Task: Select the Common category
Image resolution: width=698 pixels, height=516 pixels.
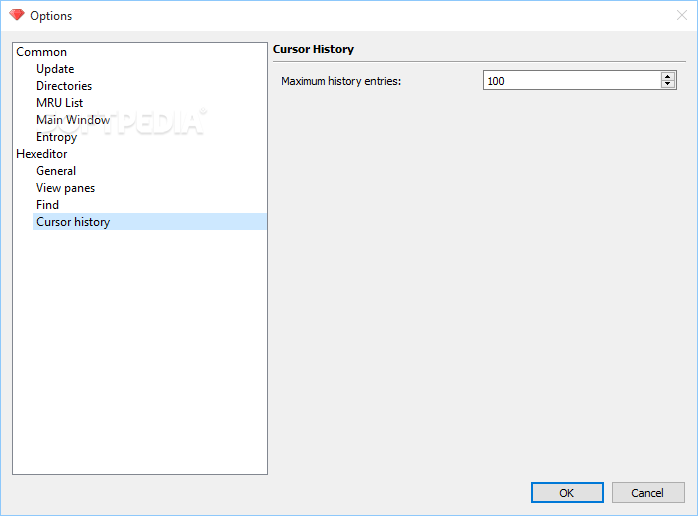Action: (x=41, y=52)
